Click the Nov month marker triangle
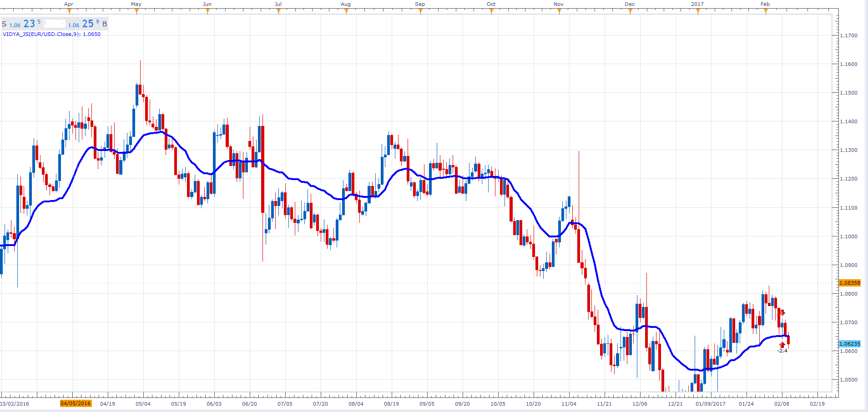868x412 pixels. click(559, 11)
